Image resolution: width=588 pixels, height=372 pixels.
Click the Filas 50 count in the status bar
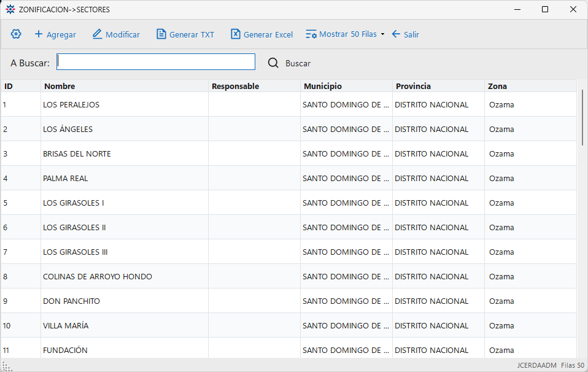click(573, 365)
